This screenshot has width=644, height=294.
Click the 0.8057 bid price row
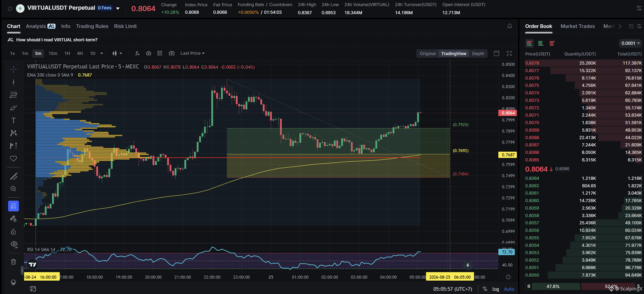pyautogui.click(x=583, y=223)
